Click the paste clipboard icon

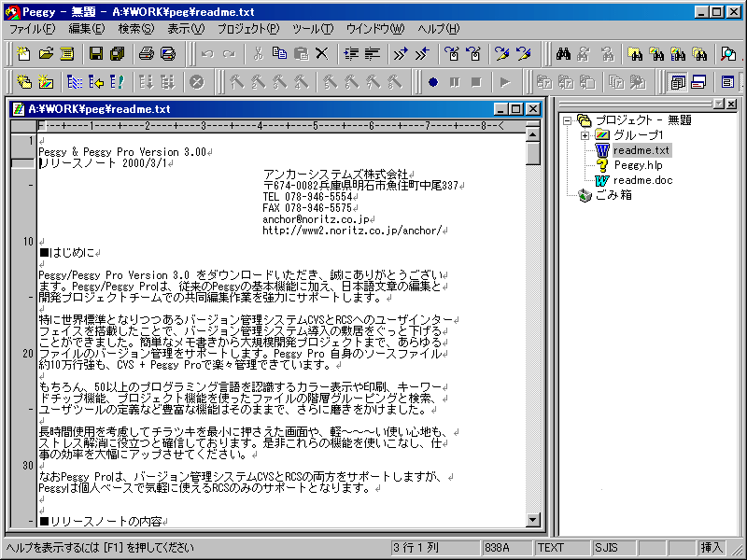click(x=301, y=54)
